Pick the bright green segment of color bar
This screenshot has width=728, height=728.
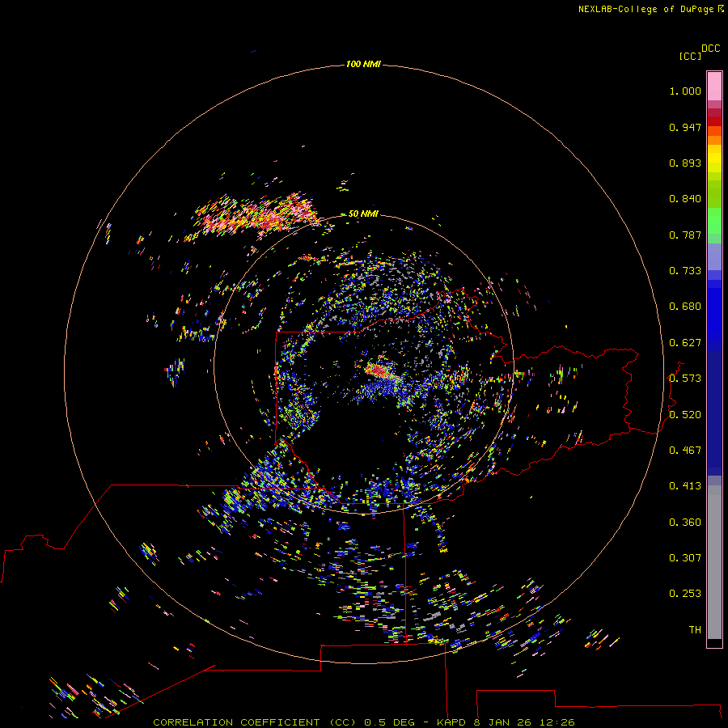pyautogui.click(x=714, y=221)
